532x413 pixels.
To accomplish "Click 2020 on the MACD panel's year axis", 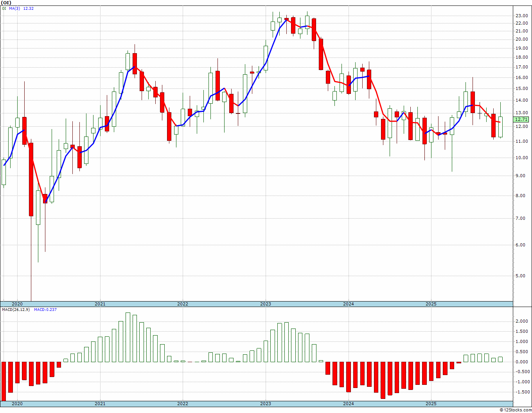I will (x=17, y=404).
